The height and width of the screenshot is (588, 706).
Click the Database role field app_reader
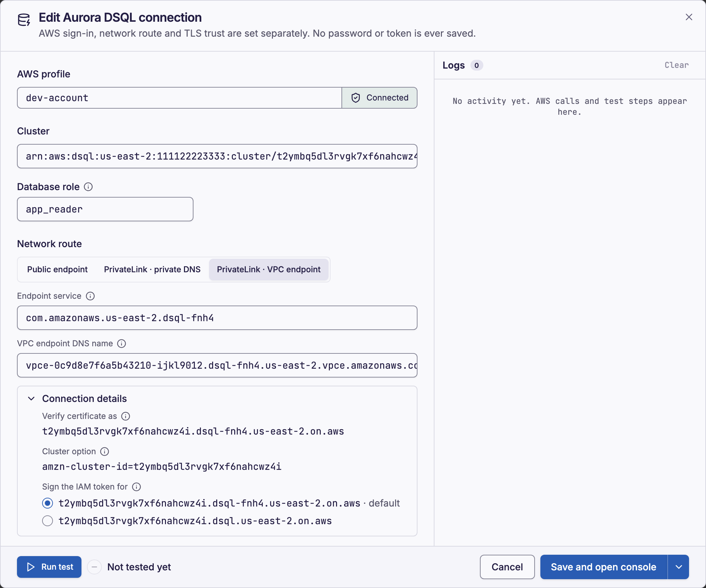point(105,209)
